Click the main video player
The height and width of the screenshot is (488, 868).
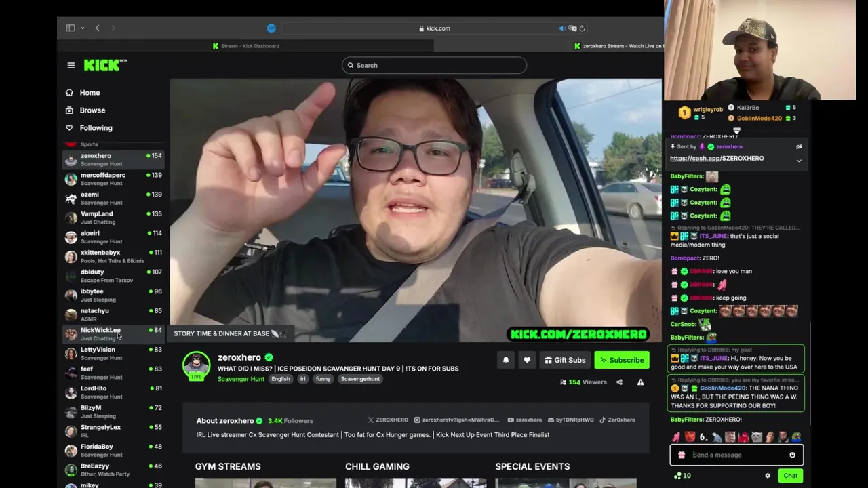pyautogui.click(x=416, y=211)
